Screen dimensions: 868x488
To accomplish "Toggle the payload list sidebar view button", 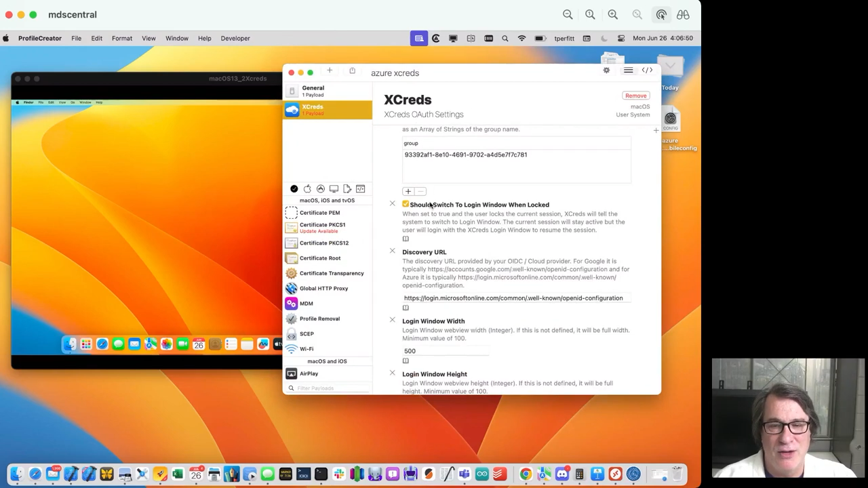I will pyautogui.click(x=628, y=70).
